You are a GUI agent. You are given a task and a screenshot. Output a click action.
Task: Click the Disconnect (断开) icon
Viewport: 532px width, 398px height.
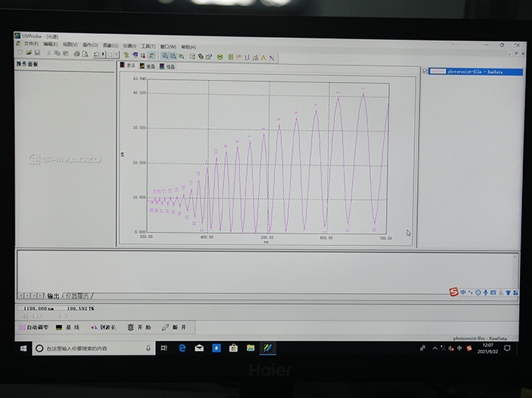pos(165,327)
